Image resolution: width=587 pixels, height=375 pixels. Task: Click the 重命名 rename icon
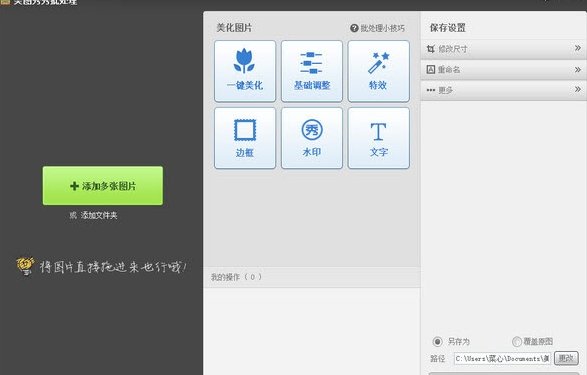(x=431, y=69)
